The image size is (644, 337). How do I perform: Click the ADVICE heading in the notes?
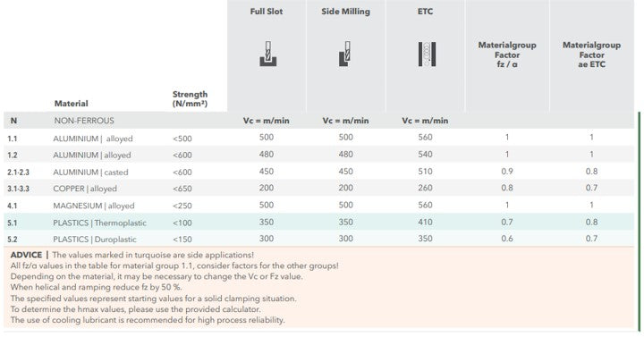(x=26, y=255)
